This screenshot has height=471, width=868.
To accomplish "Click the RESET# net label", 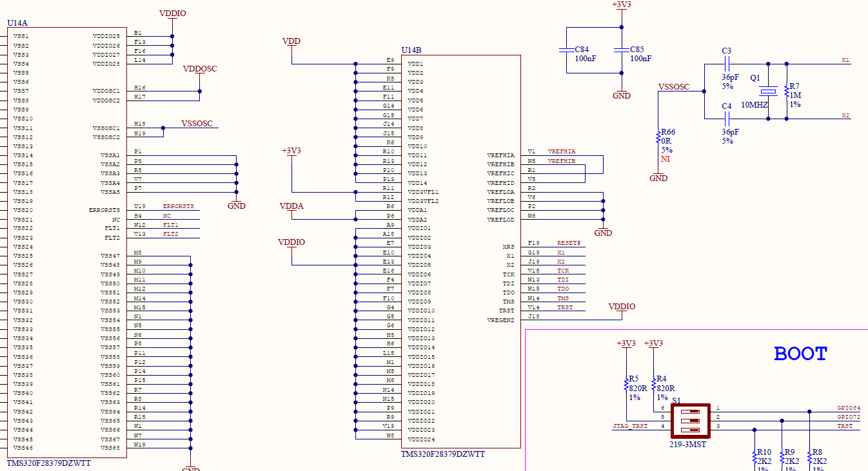I will coord(569,244).
